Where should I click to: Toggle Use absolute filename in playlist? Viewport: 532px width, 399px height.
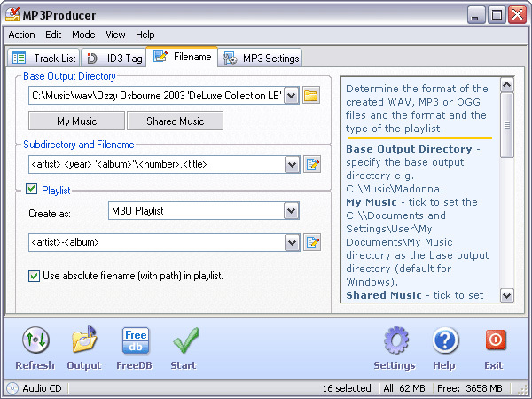pos(34,276)
